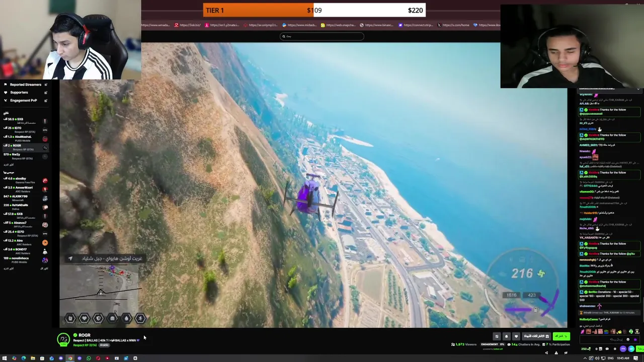
Task: Click the volume speaker icon in system tray
Action: tap(597, 358)
